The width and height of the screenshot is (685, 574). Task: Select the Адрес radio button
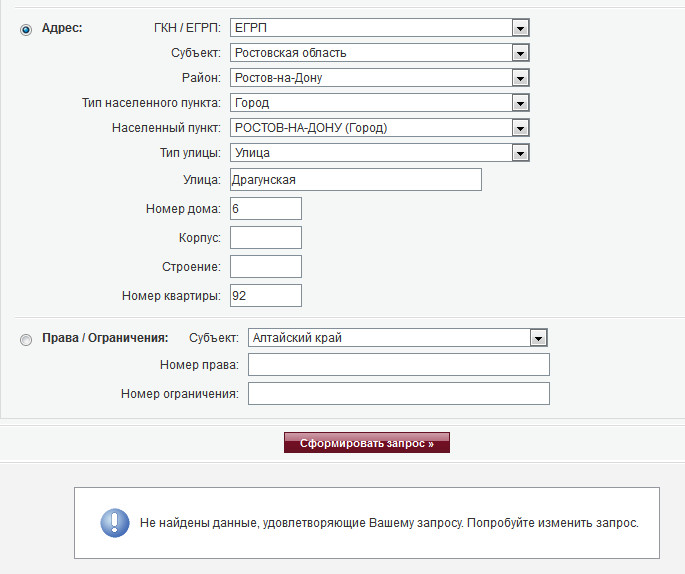[26, 29]
